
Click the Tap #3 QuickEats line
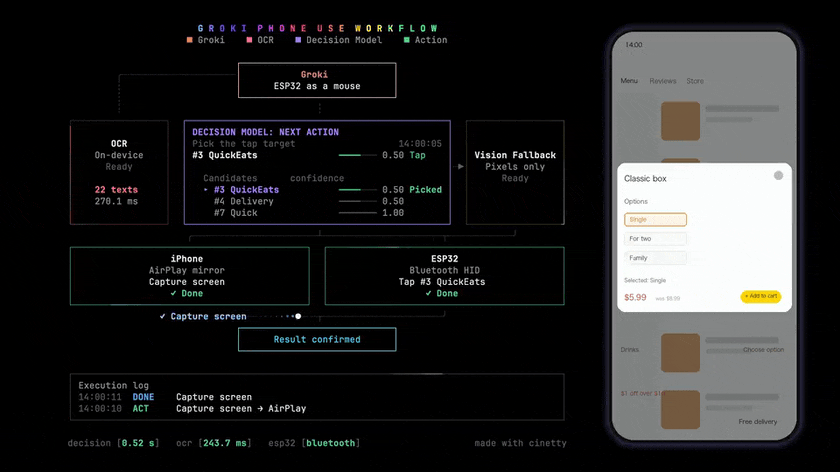(442, 282)
